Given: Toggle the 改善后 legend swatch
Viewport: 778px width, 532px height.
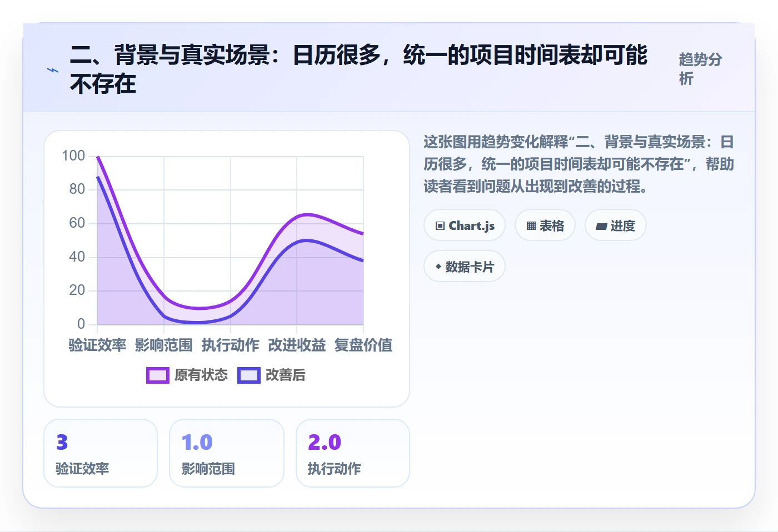Looking at the screenshot, I should point(249,375).
